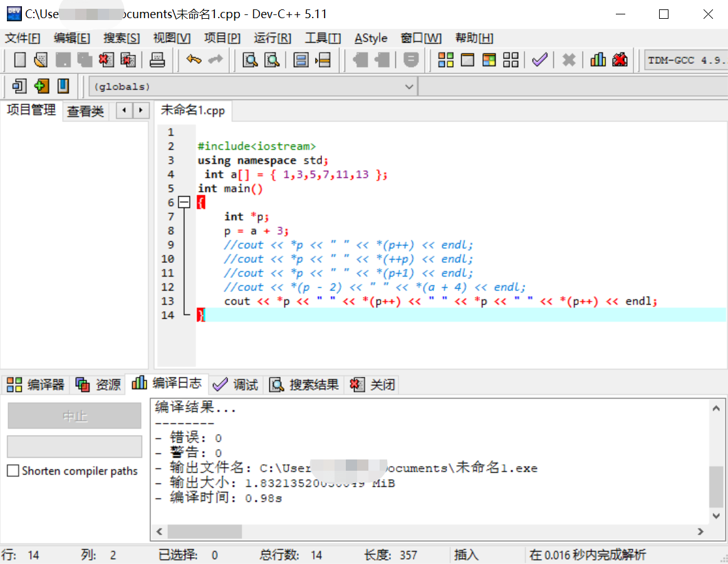Click the 关闭 bottom panel tab
This screenshot has height=564, width=728.
pos(372,384)
